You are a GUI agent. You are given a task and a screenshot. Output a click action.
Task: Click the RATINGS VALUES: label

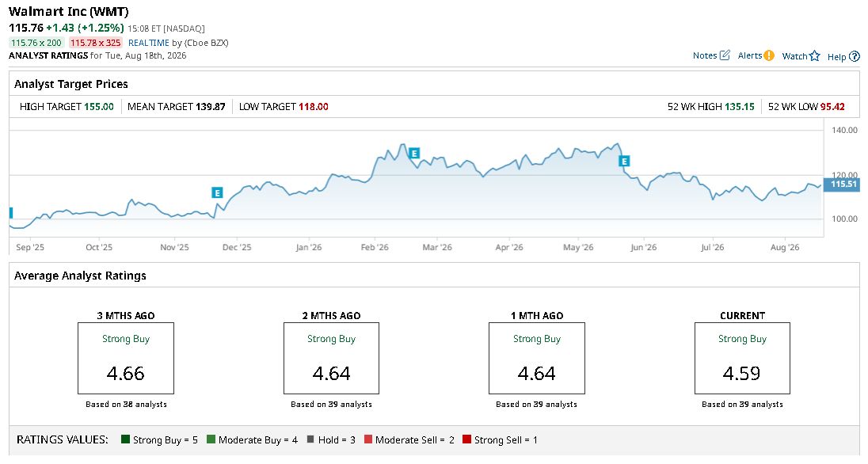click(x=63, y=439)
